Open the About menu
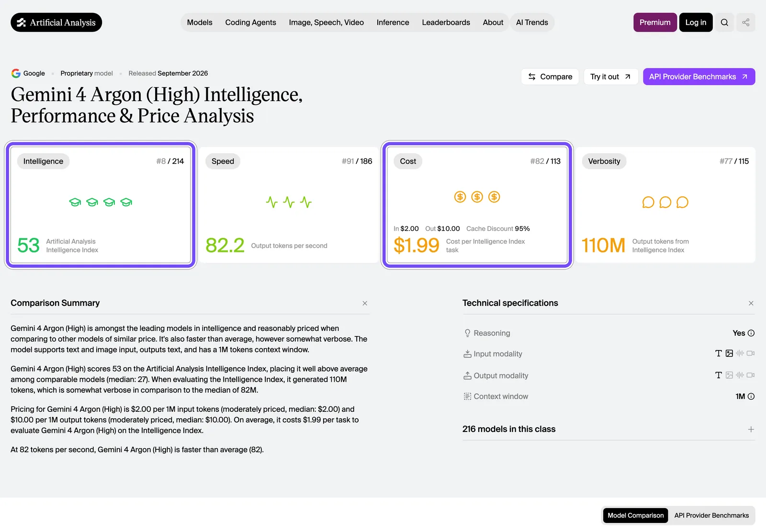The height and width of the screenshot is (532, 766). click(493, 23)
